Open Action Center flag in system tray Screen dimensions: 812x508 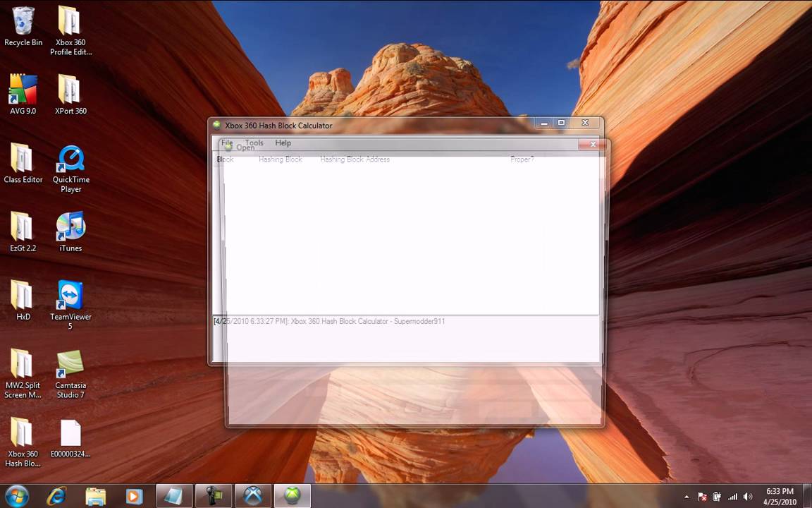[x=702, y=497]
